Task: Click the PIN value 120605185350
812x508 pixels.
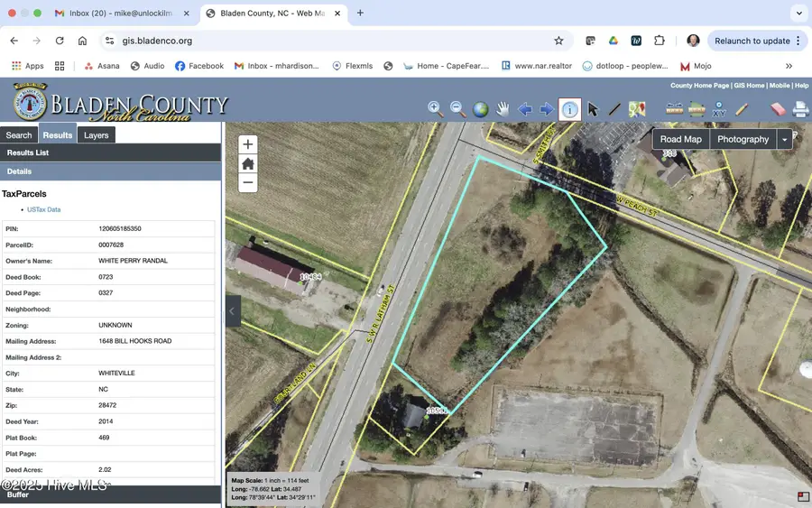Action: coord(120,228)
